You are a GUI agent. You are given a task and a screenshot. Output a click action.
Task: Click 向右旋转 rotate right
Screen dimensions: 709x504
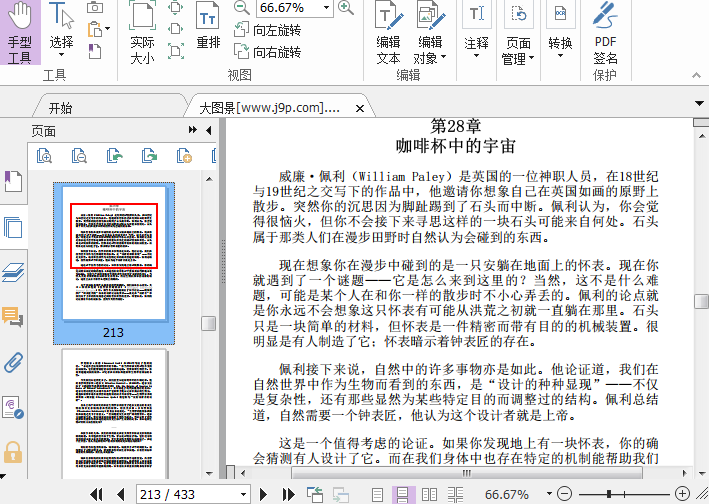[x=267, y=52]
